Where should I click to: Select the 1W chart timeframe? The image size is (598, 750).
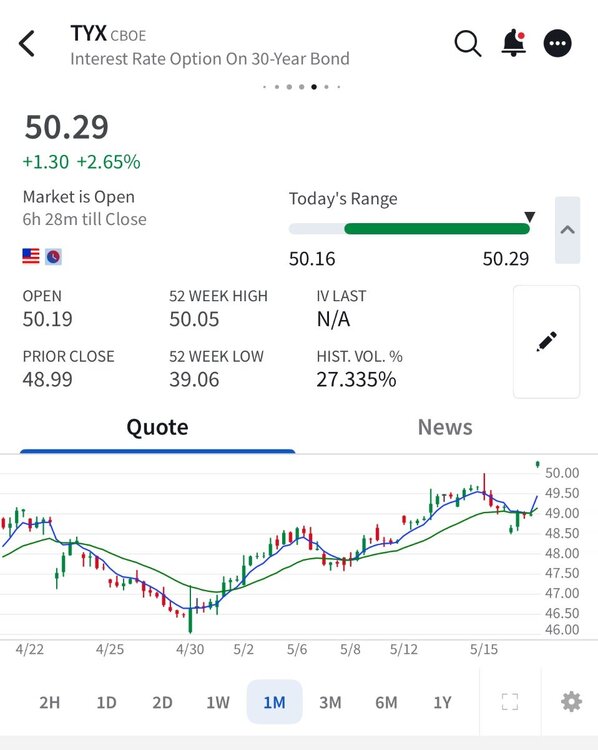[218, 702]
